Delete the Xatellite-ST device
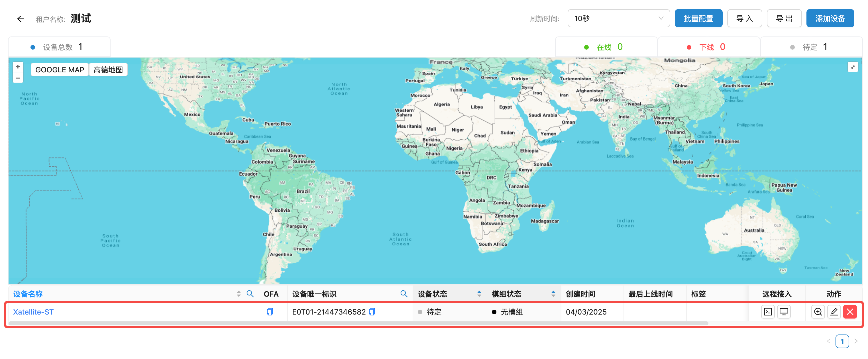 coord(850,312)
